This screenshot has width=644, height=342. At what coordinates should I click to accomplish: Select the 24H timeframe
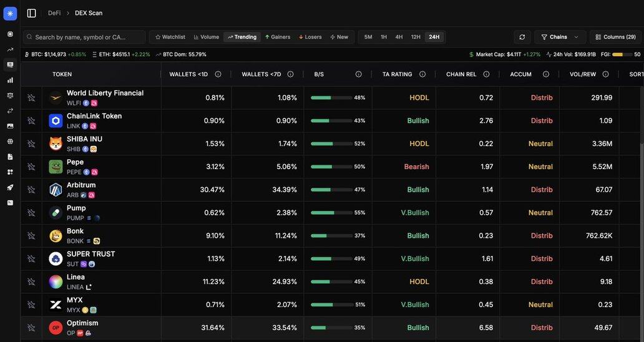click(x=434, y=37)
